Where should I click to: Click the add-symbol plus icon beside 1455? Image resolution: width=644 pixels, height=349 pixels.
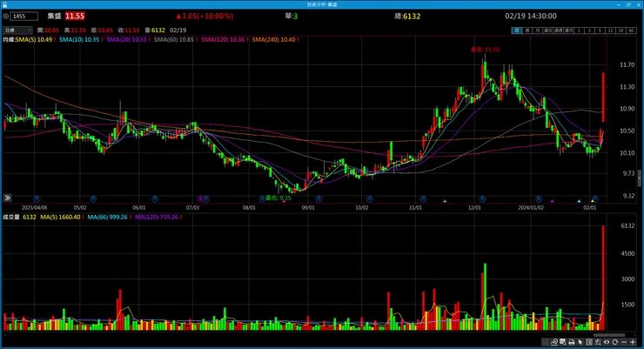[6, 17]
